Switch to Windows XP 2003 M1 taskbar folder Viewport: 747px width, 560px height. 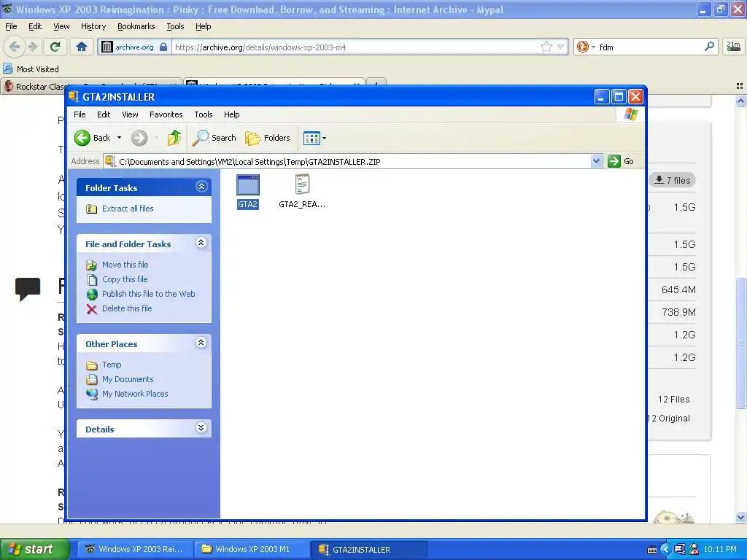tap(252, 549)
